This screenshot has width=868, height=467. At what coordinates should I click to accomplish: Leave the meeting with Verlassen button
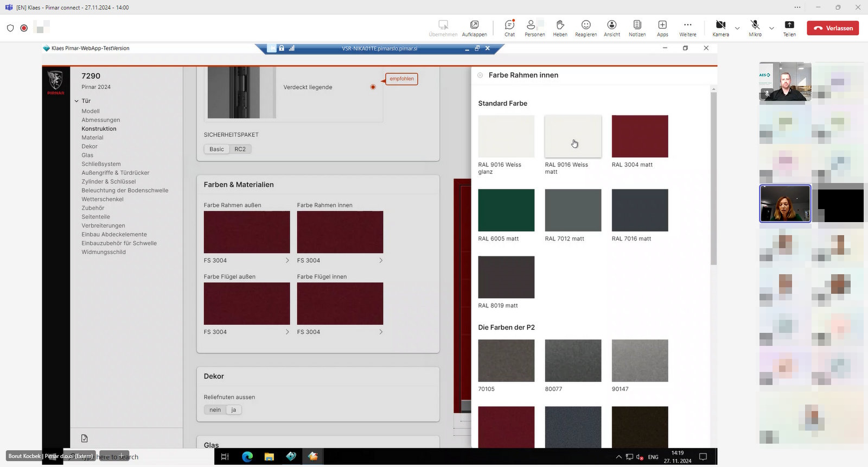pos(833,28)
